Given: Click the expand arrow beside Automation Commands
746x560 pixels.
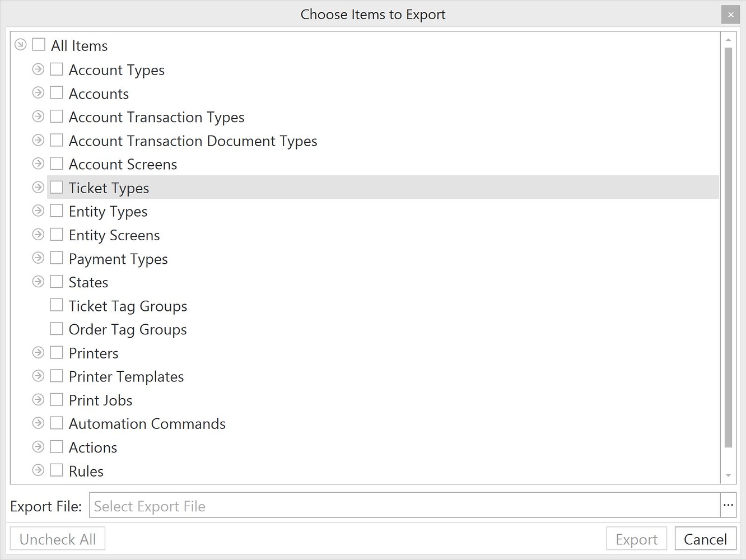Looking at the screenshot, I should (x=38, y=423).
